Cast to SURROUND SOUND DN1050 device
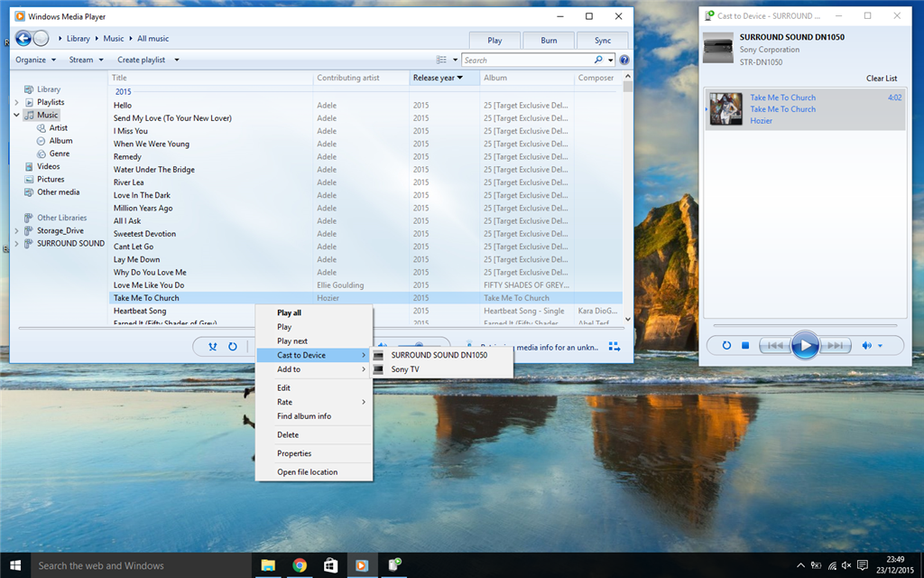924x578 pixels. pyautogui.click(x=441, y=355)
